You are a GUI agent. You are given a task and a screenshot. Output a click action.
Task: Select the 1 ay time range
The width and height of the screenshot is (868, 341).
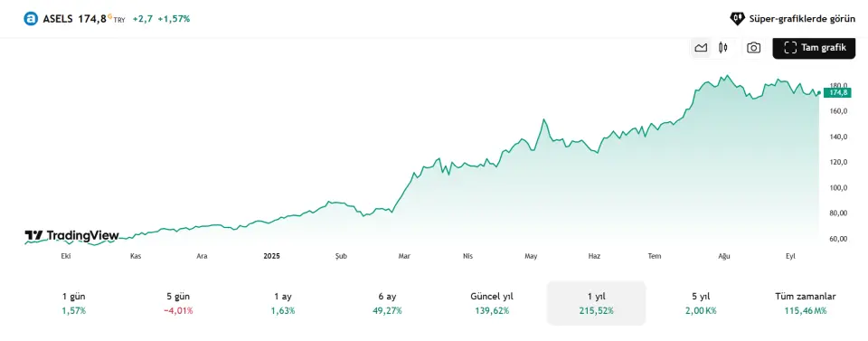coord(282,303)
